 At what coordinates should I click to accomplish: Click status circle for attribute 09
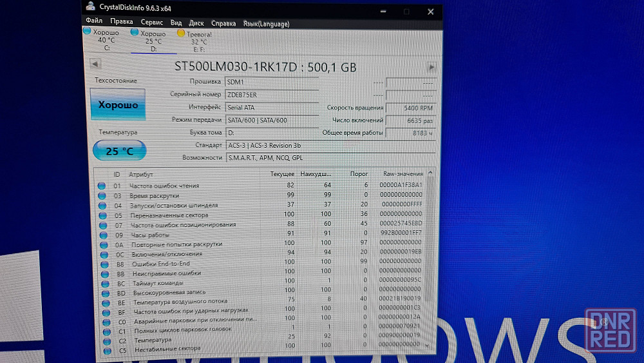tap(104, 235)
